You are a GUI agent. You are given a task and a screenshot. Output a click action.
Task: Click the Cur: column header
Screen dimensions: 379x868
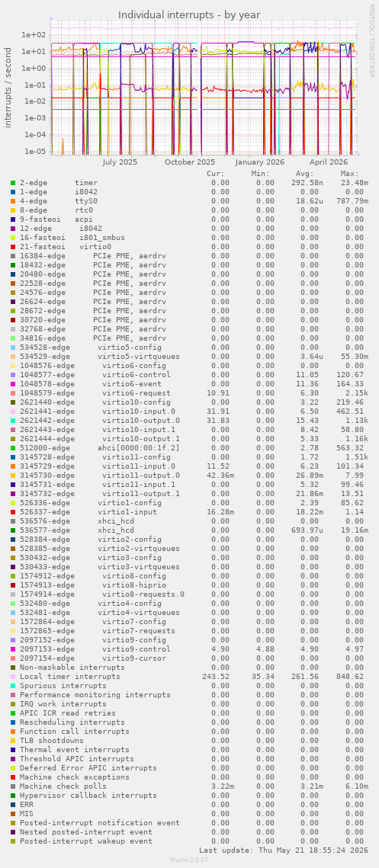click(216, 173)
